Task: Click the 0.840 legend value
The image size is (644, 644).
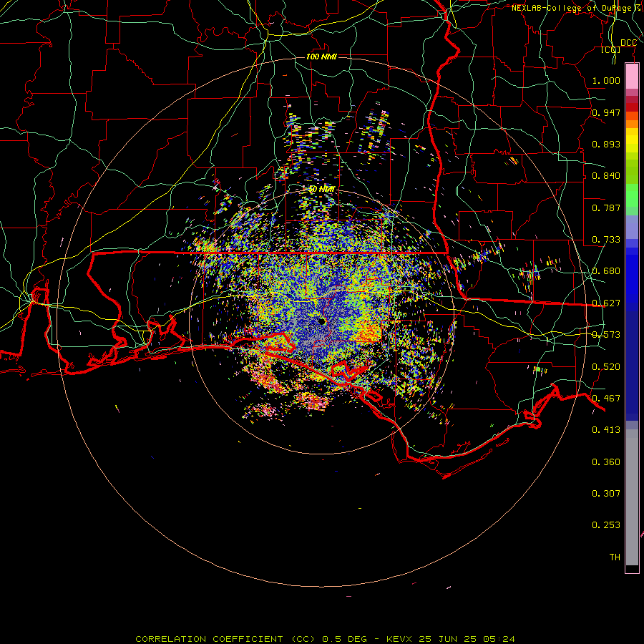Action: point(606,176)
